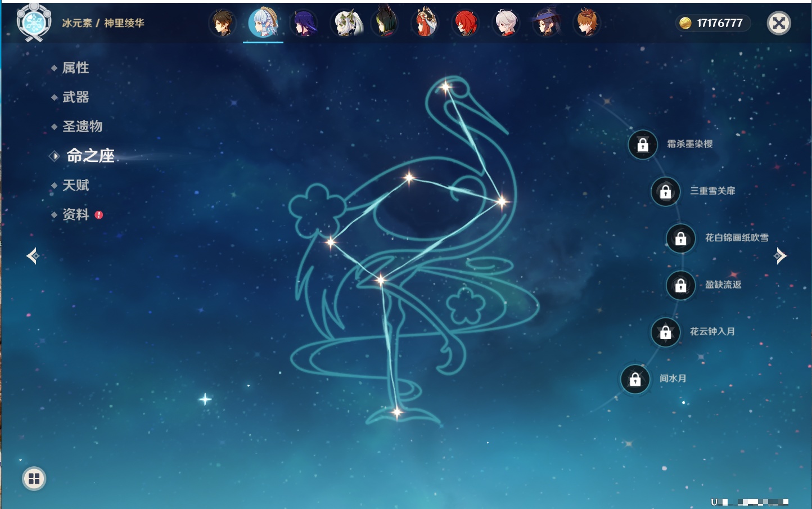Click the star on the crane's upper back
812x509 pixels.
(x=409, y=178)
